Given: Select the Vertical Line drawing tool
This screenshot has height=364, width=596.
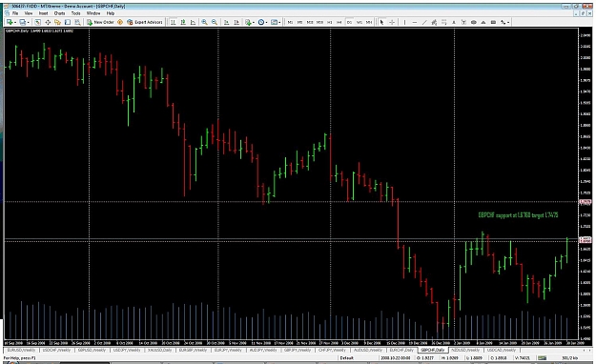Looking at the screenshot, I should [x=405, y=22].
